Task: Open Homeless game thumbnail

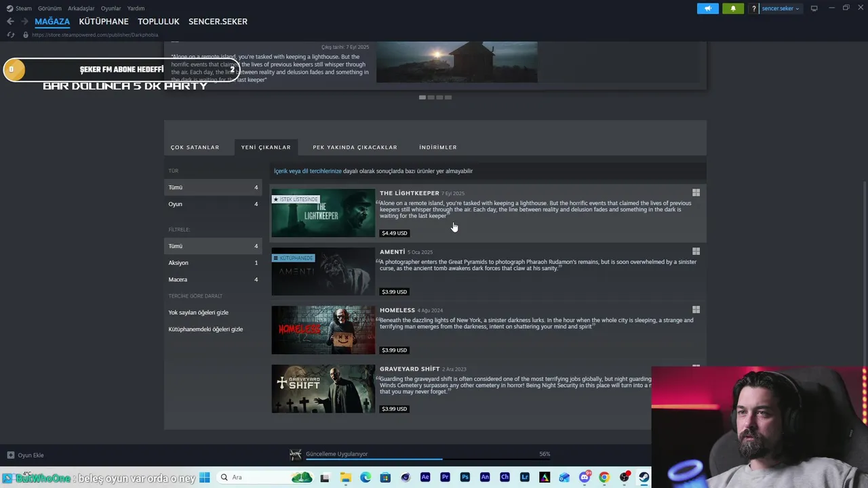Action: pyautogui.click(x=323, y=330)
